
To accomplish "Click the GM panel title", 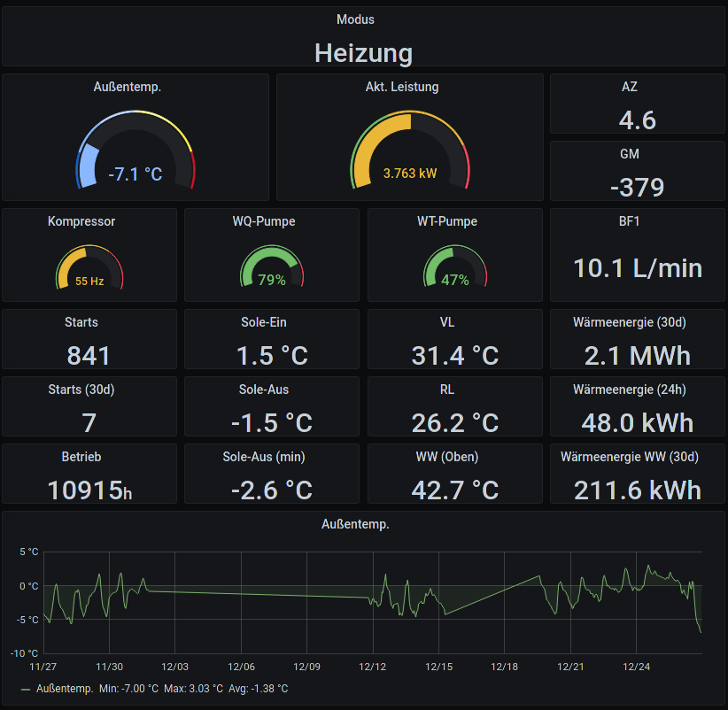I will coord(630,154).
